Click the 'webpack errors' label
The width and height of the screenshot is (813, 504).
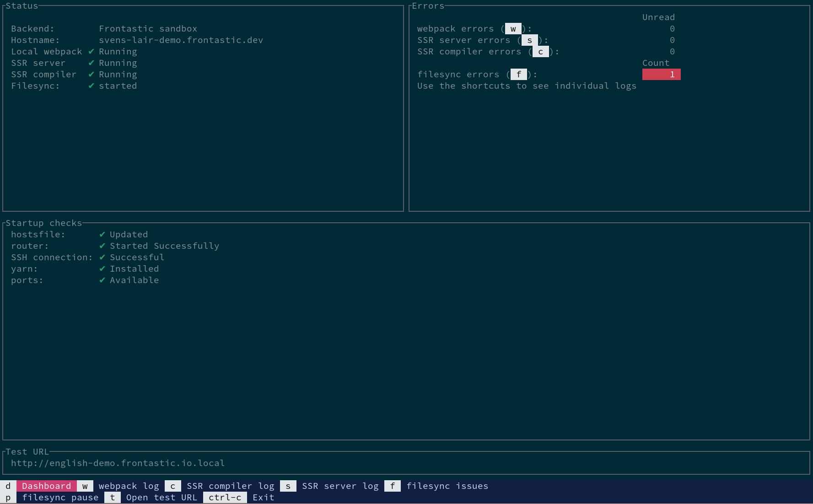(x=456, y=28)
